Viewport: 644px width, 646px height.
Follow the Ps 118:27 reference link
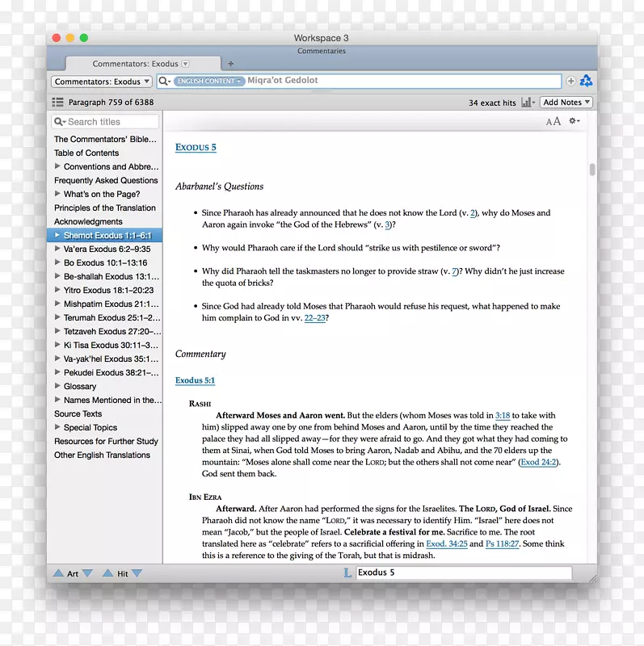[500, 544]
